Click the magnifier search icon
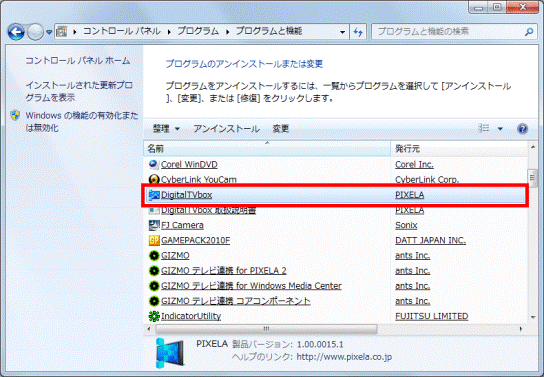Viewport: 544px width, 377px height. 529,32
